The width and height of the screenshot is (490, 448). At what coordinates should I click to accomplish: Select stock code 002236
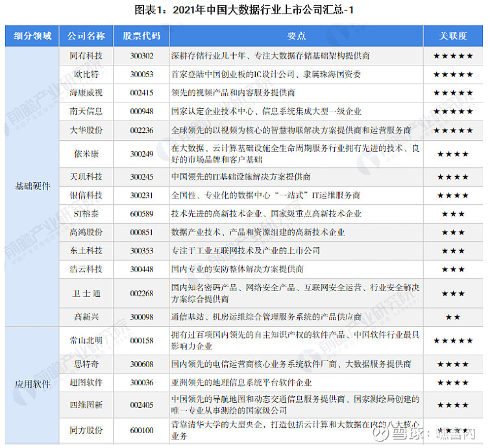click(141, 130)
